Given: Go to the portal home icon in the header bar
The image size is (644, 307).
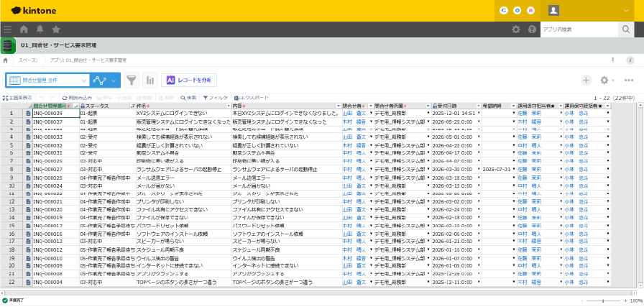Looking at the screenshot, I should tap(24, 29).
